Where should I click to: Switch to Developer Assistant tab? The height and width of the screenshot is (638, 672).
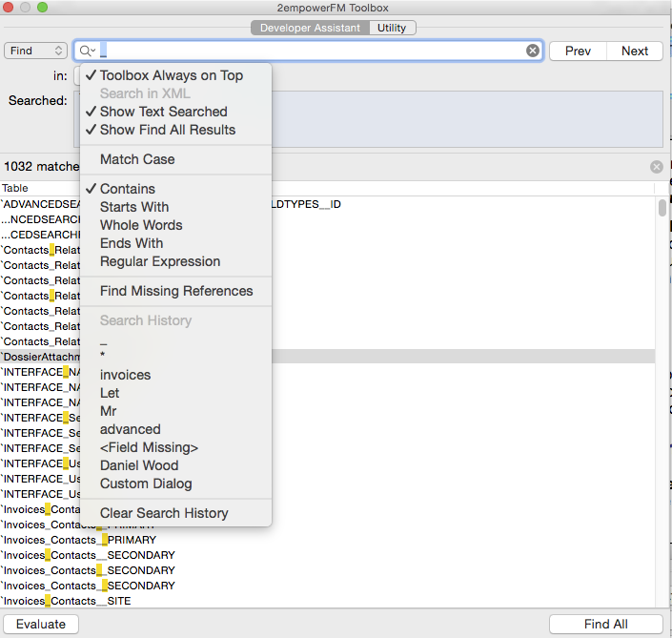coord(310,28)
